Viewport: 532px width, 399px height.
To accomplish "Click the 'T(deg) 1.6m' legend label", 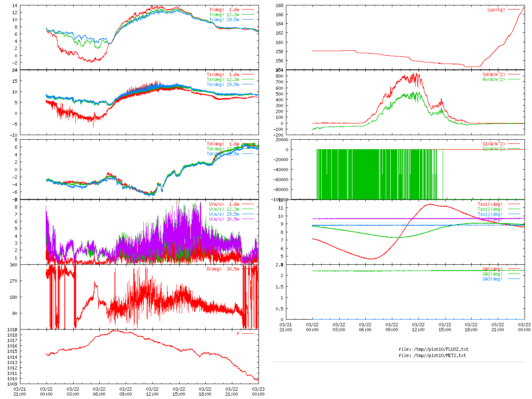I will (x=224, y=10).
